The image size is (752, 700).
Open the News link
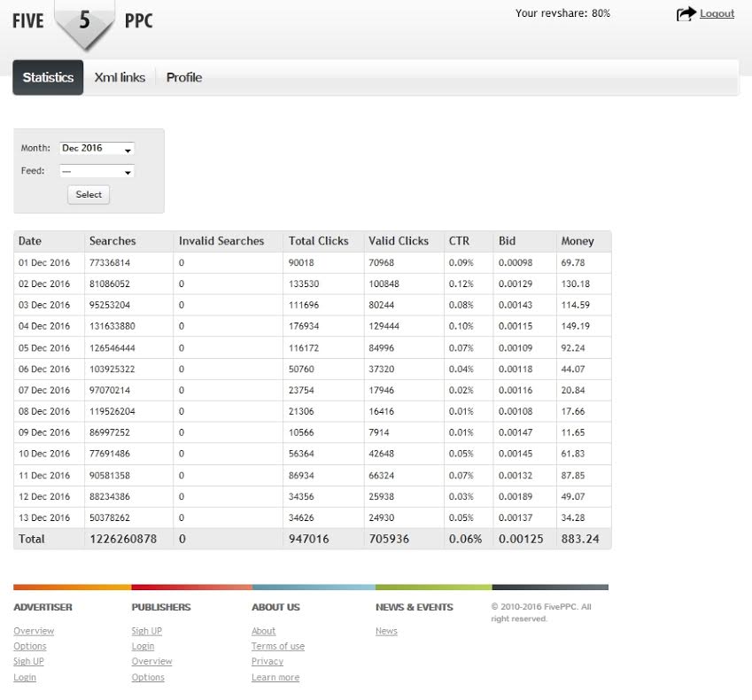pyautogui.click(x=386, y=632)
